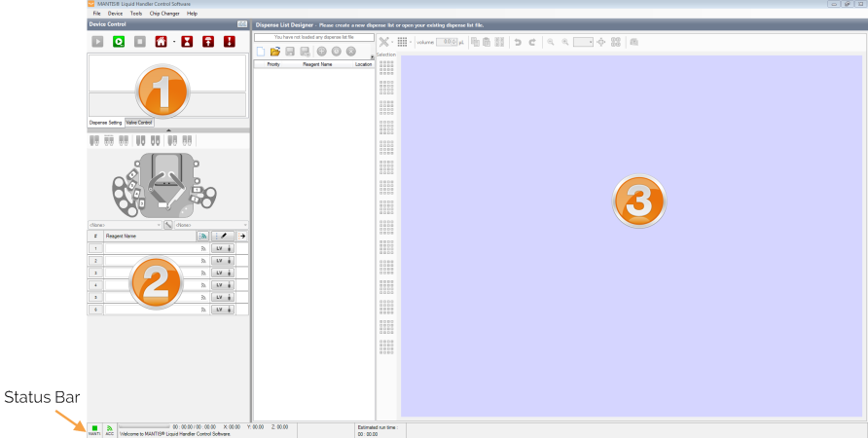Click the volume spinner field
The height and width of the screenshot is (438, 868).
[x=449, y=42]
